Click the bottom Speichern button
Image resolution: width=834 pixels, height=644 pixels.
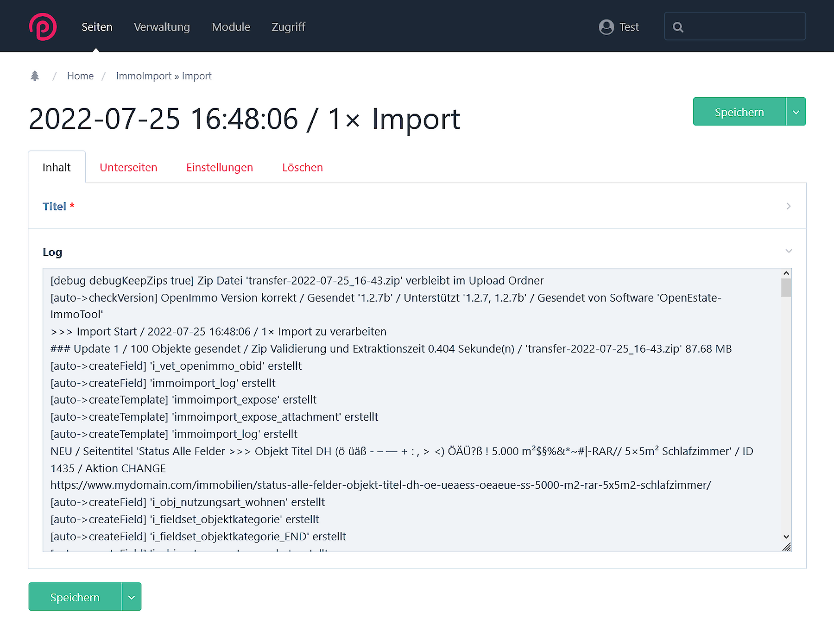[x=75, y=597]
